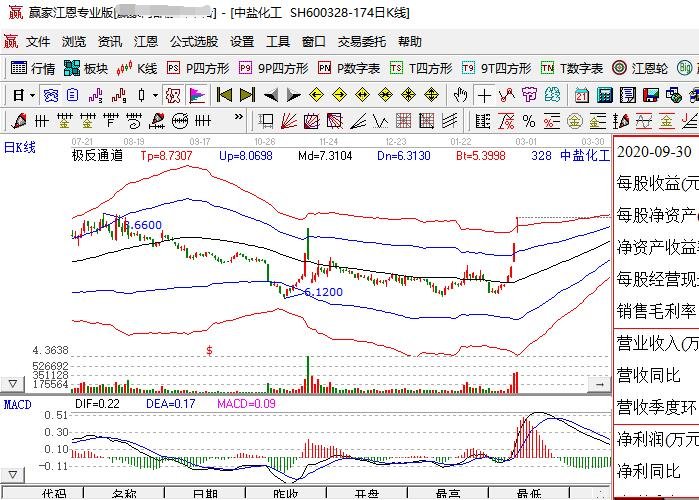This screenshot has height=500, width=699.
Task: Open the T四方形 tool
Action: click(x=421, y=68)
